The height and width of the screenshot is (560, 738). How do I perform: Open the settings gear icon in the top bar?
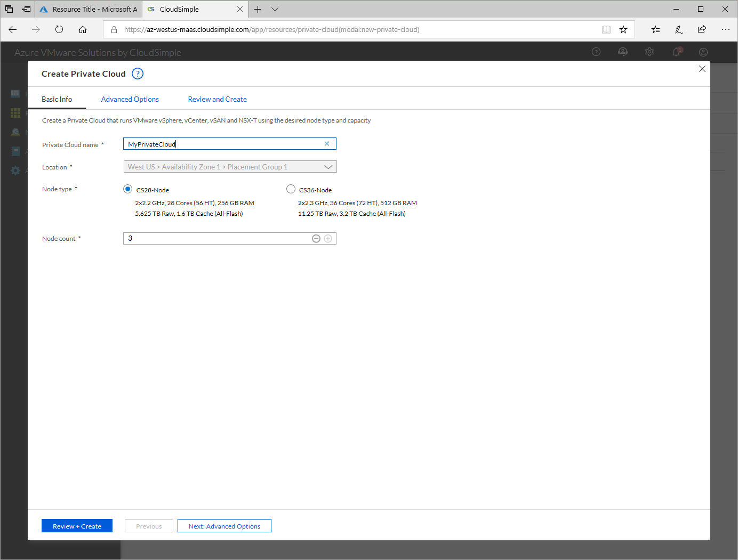click(649, 52)
